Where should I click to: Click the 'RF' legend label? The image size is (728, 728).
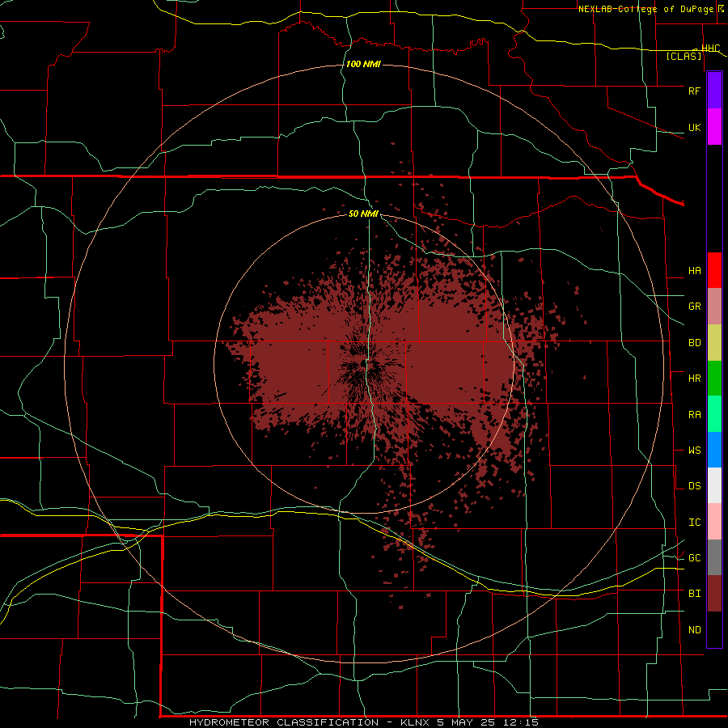(x=694, y=91)
